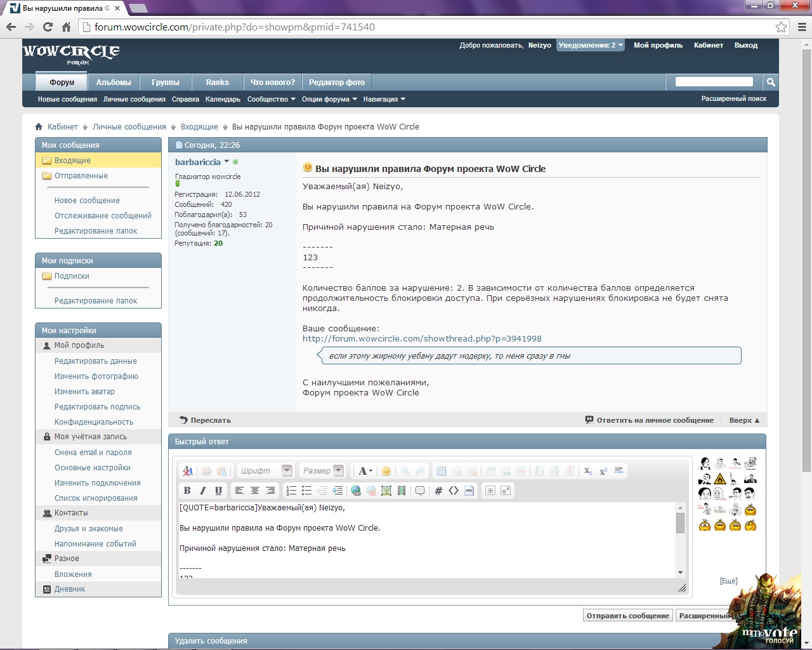
Task: Open the Редактор фото tab
Action: tap(337, 83)
